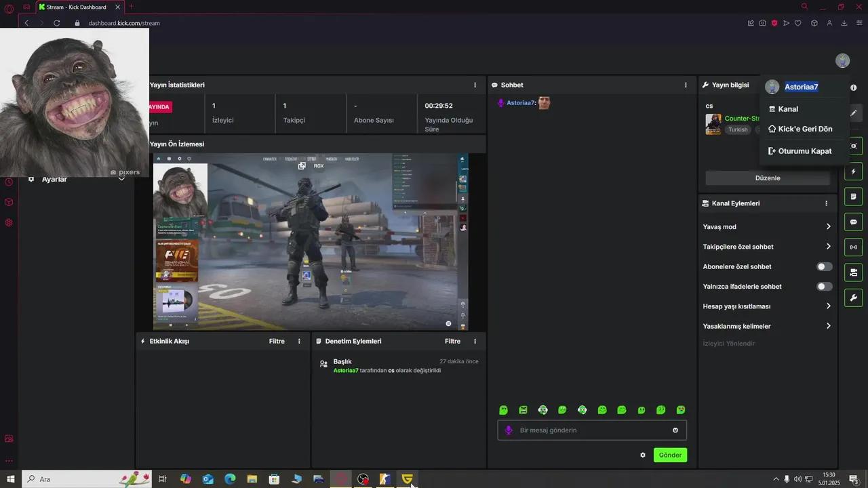The image size is (868, 488).
Task: Open the emoji picker in the message box
Action: coord(675,430)
